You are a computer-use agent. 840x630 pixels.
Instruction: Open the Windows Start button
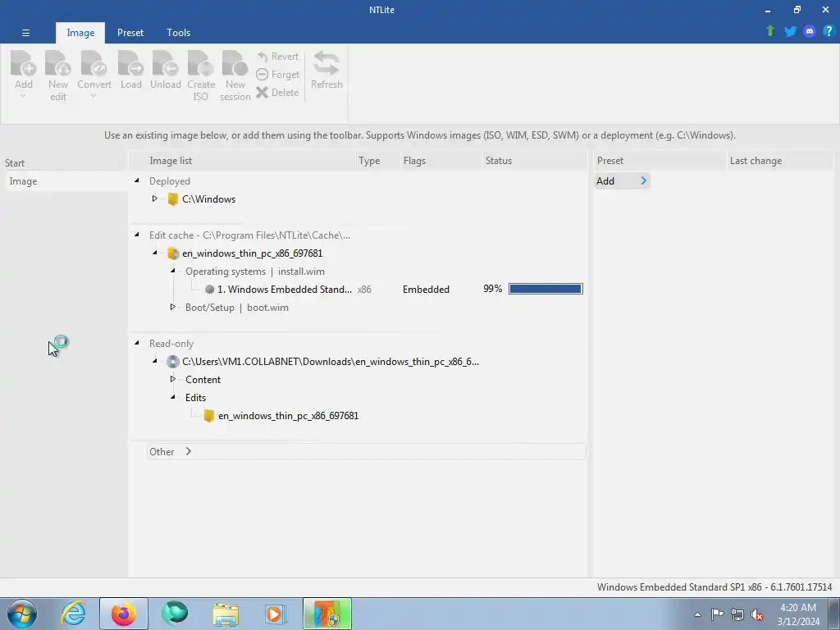pos(22,614)
